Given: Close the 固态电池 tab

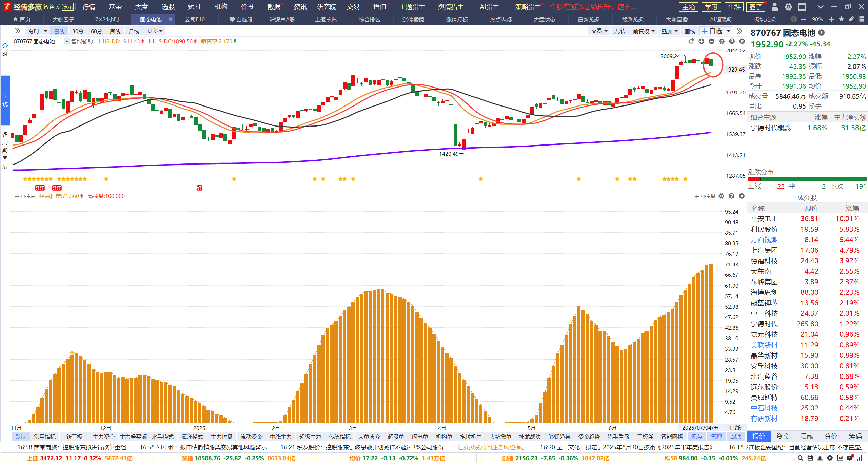Looking at the screenshot, I should 171,19.
